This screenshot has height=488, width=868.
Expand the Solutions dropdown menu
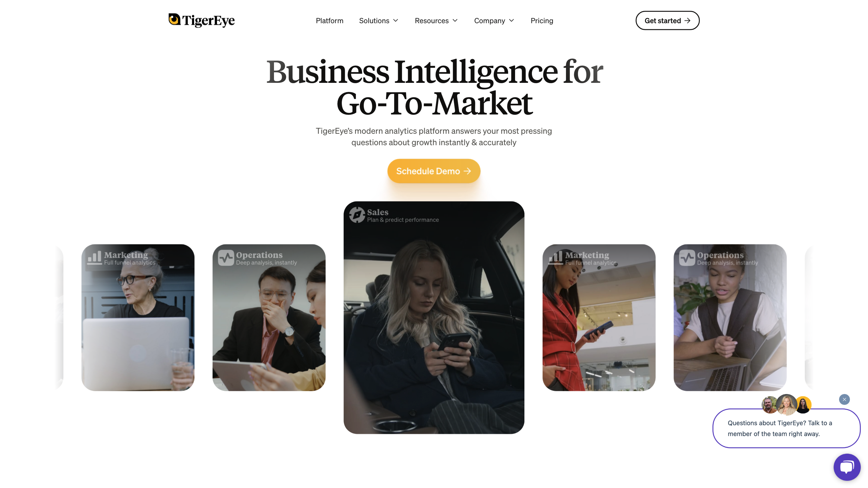[x=379, y=20]
